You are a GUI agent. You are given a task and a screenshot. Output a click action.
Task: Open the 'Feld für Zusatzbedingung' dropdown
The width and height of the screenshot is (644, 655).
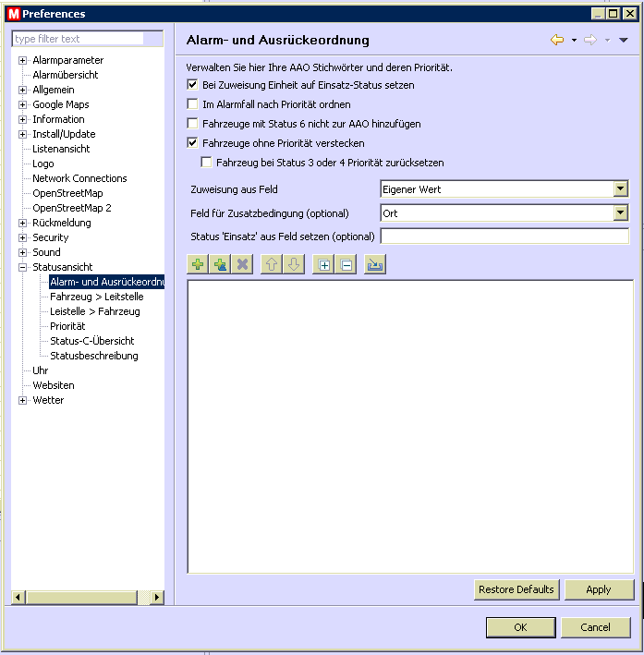point(620,213)
